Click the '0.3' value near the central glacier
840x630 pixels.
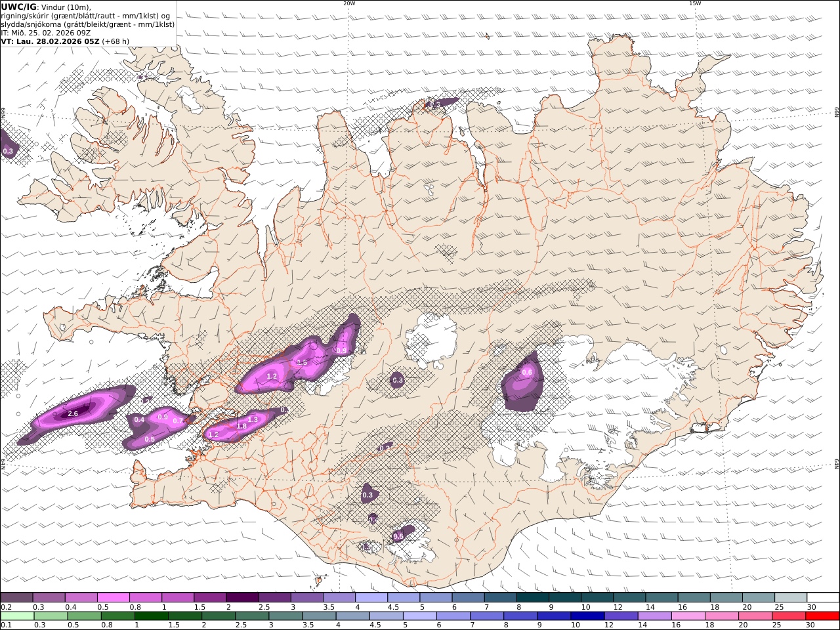[x=398, y=381]
